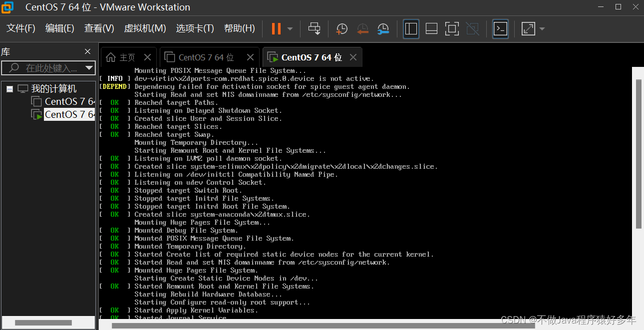Screen dimensions: 644x330
Task: Click 'Started Apply Kernel Variables.' line
Action: [196, 310]
